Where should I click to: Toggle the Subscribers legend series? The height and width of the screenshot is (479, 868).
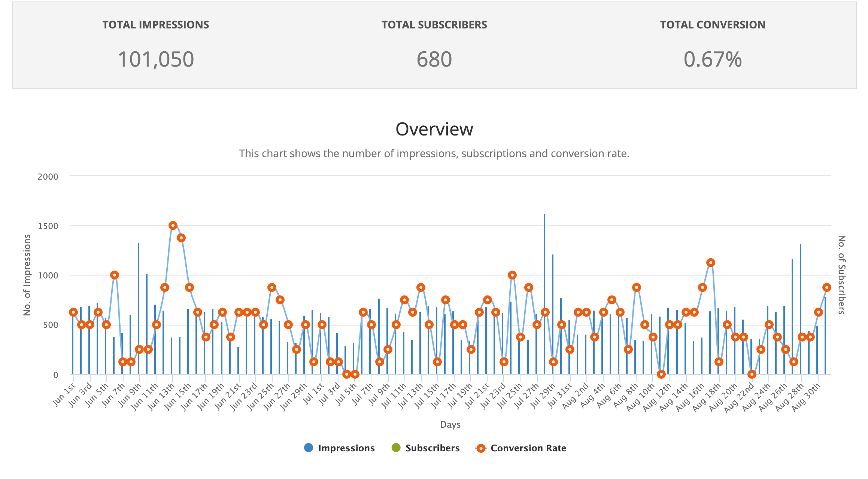pos(432,448)
